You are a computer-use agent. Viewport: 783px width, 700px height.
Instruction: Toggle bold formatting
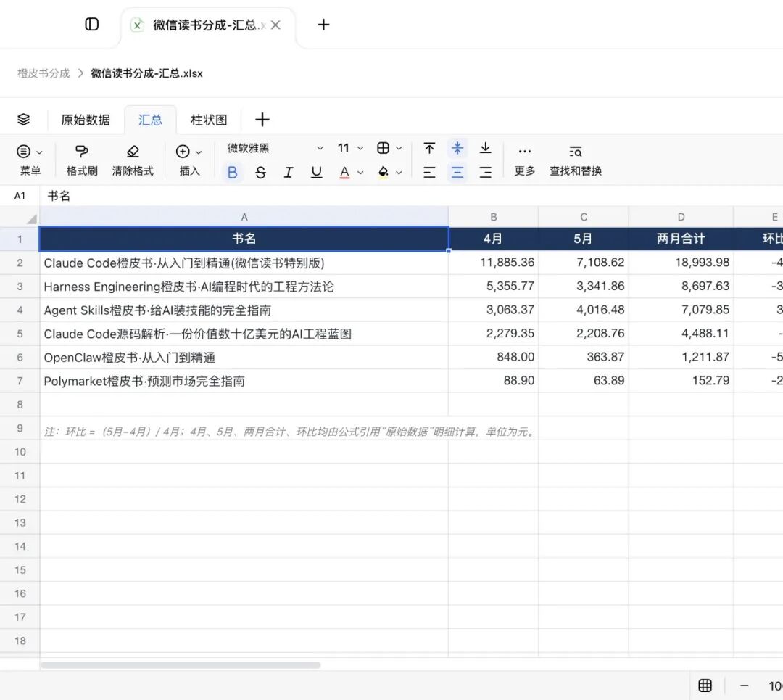pos(232,173)
